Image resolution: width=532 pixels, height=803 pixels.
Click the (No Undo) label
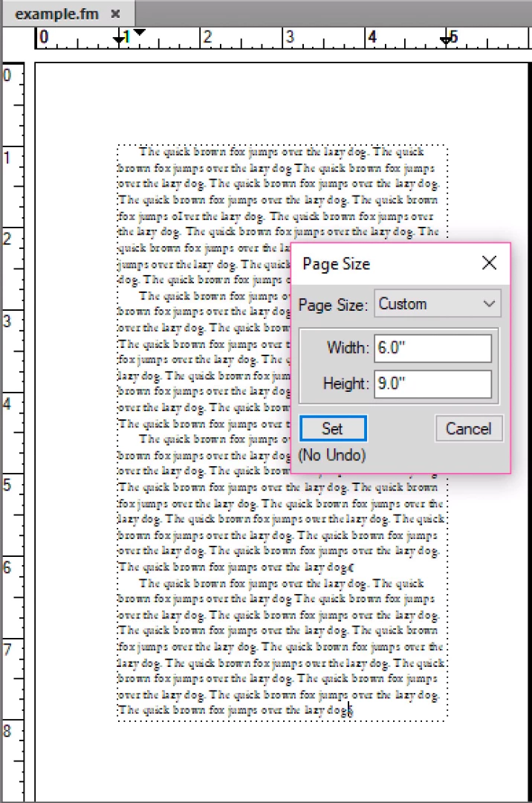pos(332,455)
